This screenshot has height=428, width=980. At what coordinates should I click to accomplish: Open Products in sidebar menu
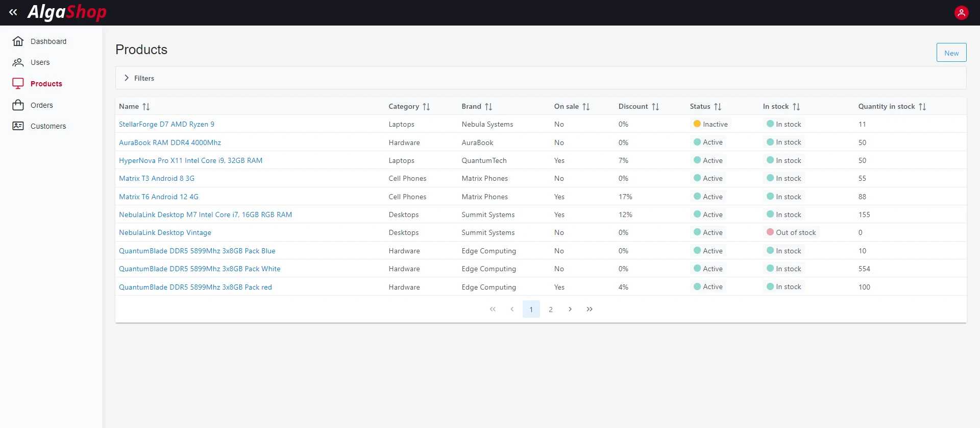click(46, 84)
